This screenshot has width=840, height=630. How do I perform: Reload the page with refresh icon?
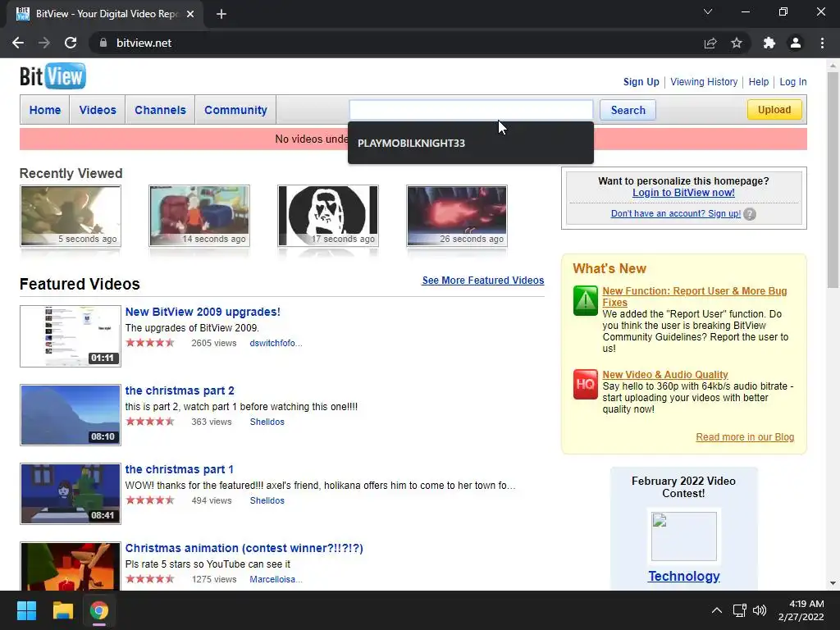(71, 43)
